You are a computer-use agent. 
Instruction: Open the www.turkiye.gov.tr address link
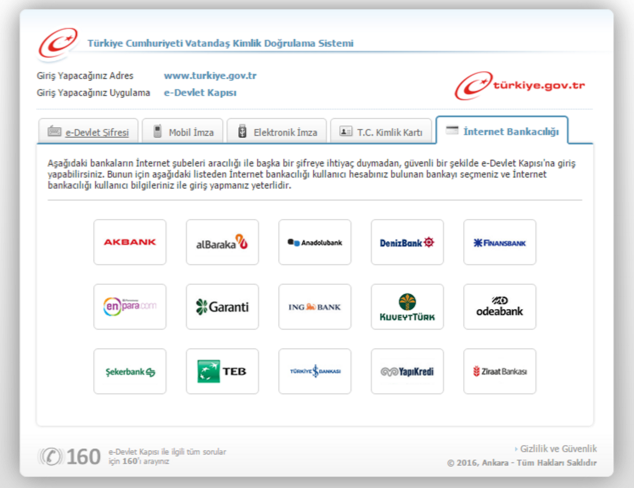(210, 76)
